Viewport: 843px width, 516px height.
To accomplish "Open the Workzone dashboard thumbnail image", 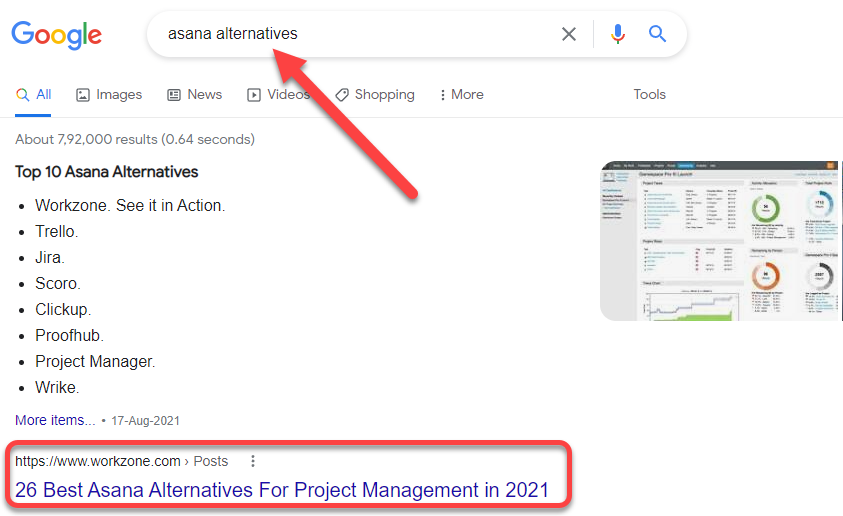I will [x=721, y=241].
